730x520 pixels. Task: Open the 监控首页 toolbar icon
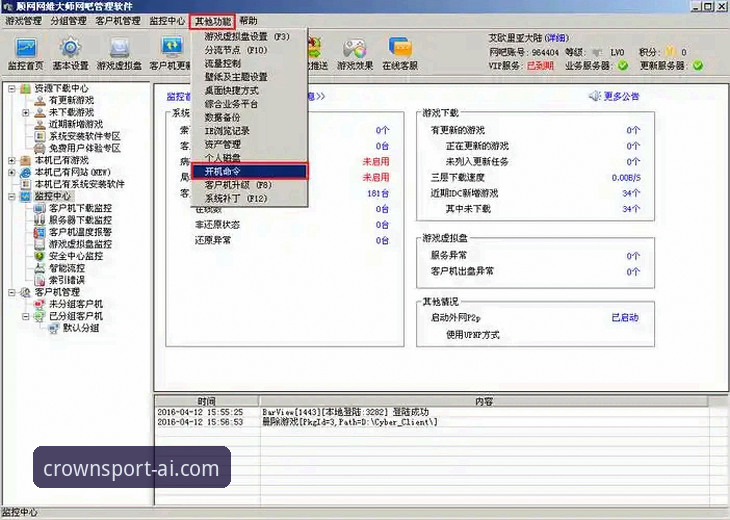click(26, 48)
